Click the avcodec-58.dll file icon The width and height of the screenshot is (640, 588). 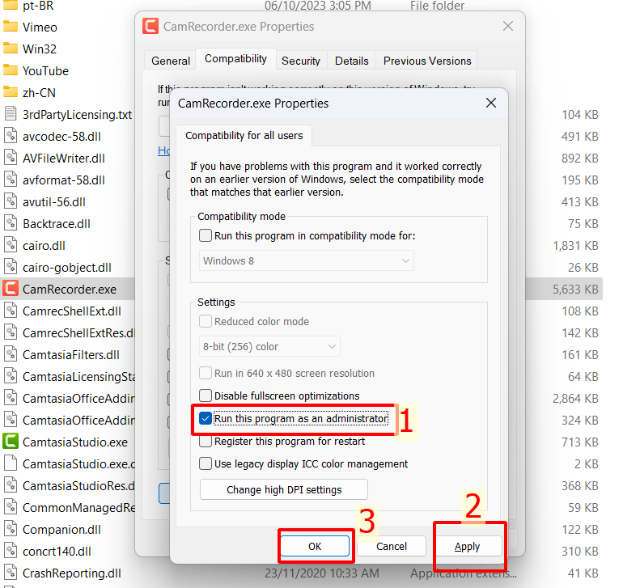pos(10,136)
